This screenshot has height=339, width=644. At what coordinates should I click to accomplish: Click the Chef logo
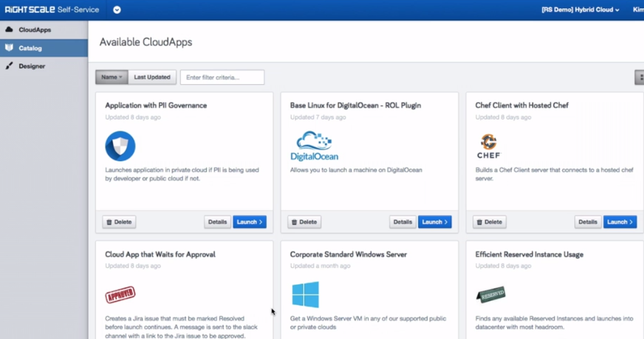[488, 147]
